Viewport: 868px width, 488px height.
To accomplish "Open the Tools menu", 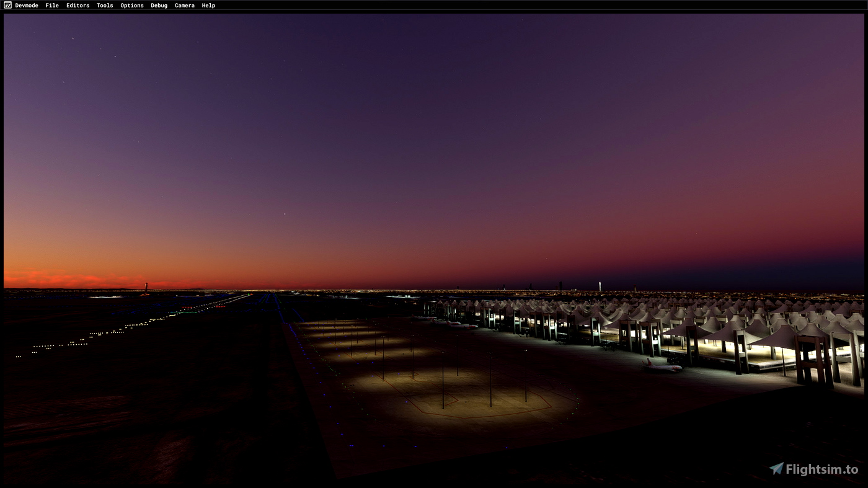I will 105,5.
